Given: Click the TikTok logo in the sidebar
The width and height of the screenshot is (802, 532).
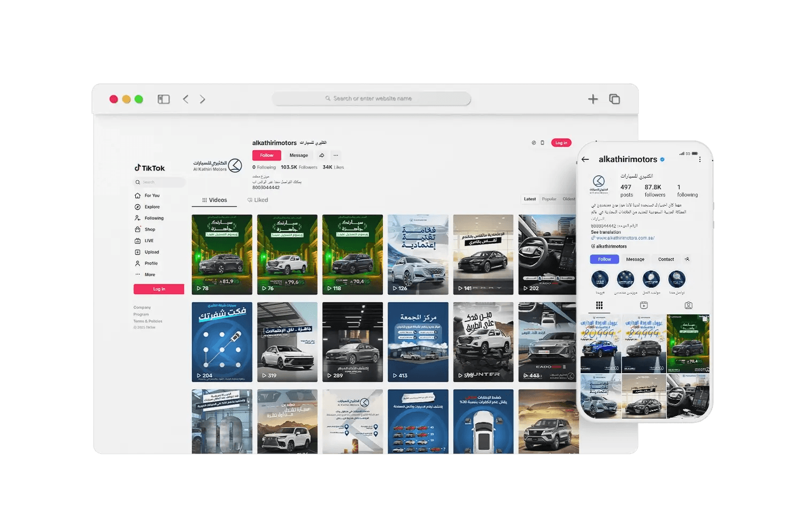Looking at the screenshot, I should point(150,168).
